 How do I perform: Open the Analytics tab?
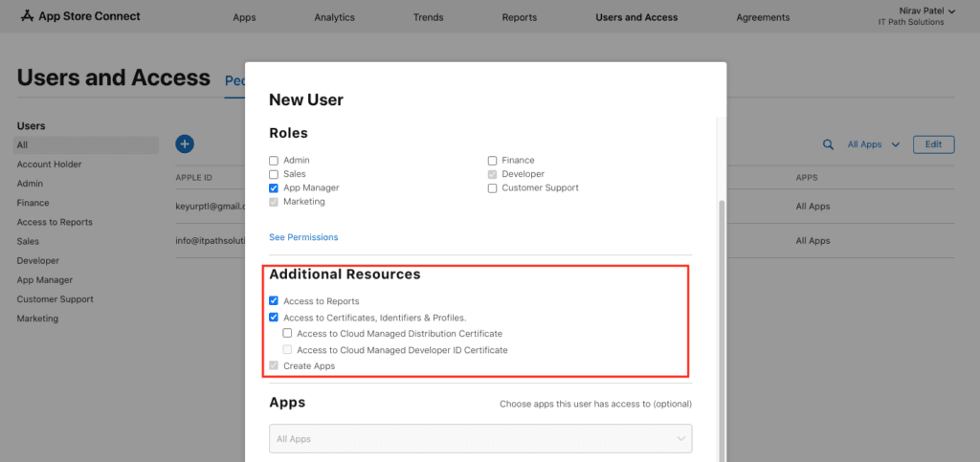tap(334, 17)
